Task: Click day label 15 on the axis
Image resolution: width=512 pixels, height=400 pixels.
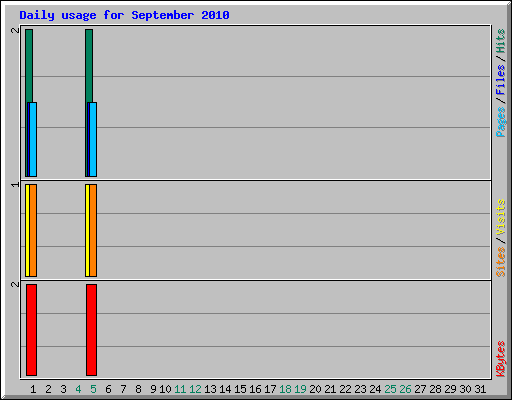Action: coord(240,389)
